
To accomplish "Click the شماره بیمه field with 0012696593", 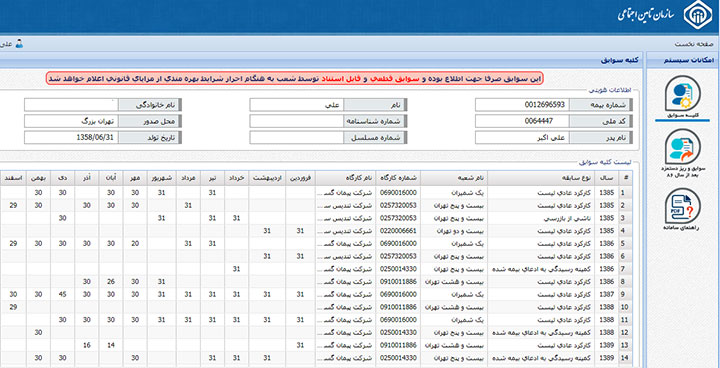I will [522, 105].
